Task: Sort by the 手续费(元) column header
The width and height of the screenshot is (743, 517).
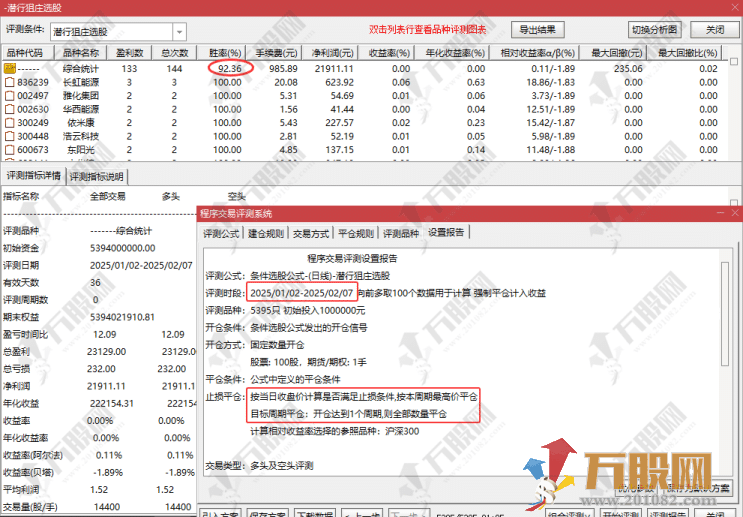Action: click(276, 53)
